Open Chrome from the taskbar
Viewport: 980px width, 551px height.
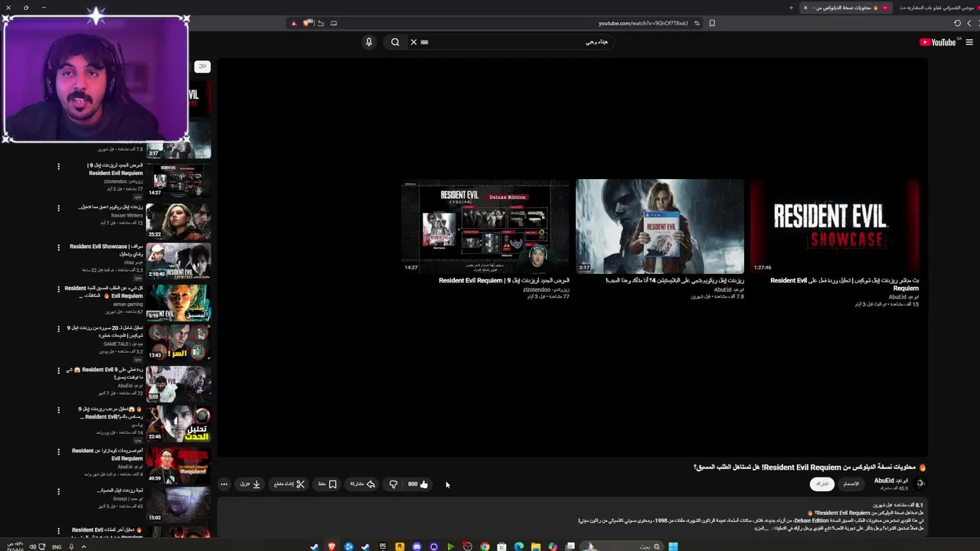pyautogui.click(x=485, y=546)
